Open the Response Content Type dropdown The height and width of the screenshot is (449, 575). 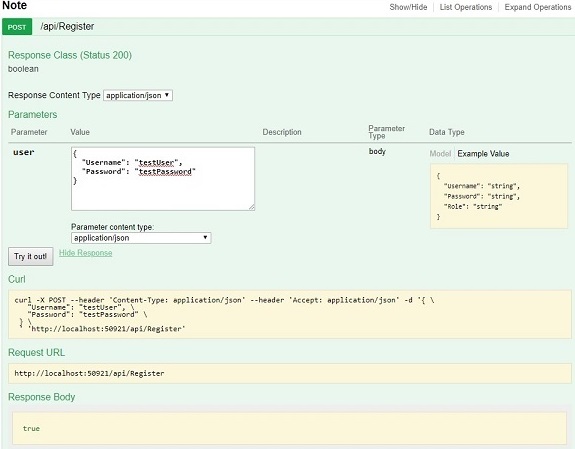(138, 95)
